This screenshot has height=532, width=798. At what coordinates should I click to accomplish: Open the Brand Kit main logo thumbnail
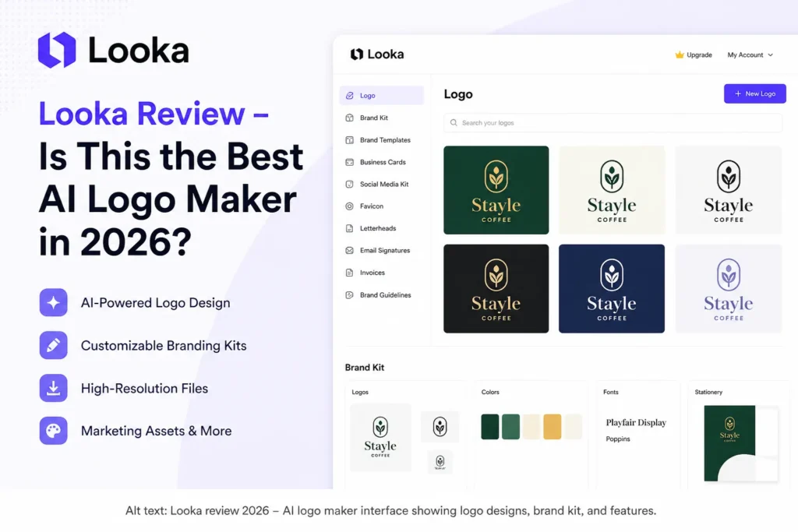coord(380,438)
